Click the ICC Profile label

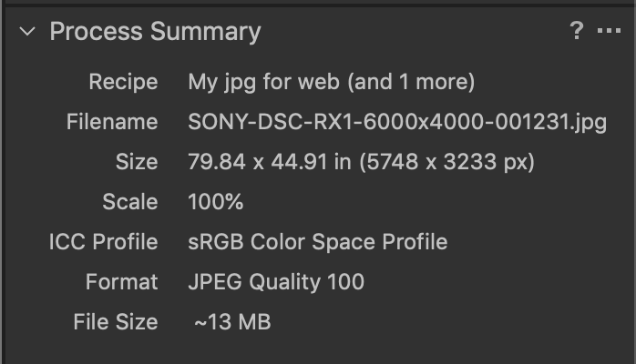click(103, 242)
